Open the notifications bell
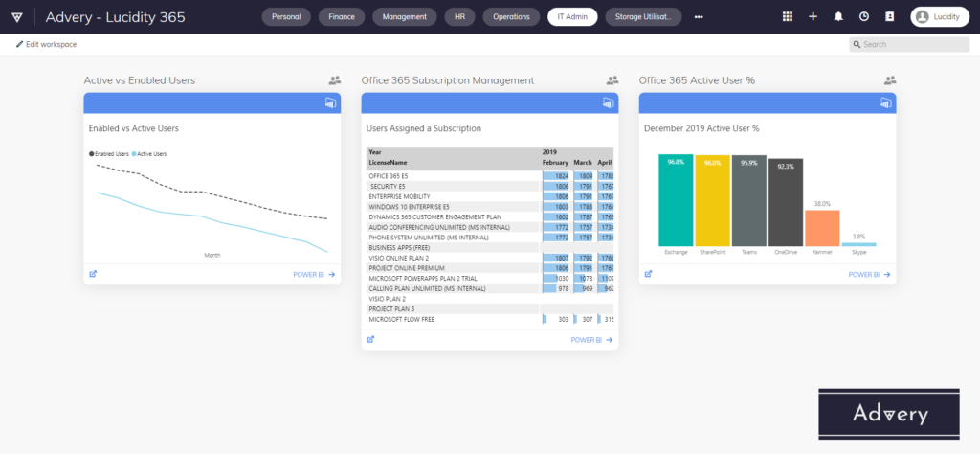The height and width of the screenshot is (454, 980). (x=838, y=17)
